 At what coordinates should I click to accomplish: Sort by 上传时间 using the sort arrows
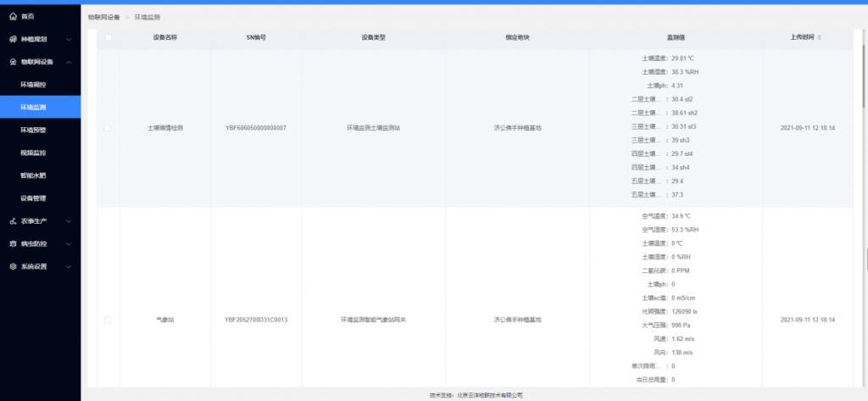[820, 37]
